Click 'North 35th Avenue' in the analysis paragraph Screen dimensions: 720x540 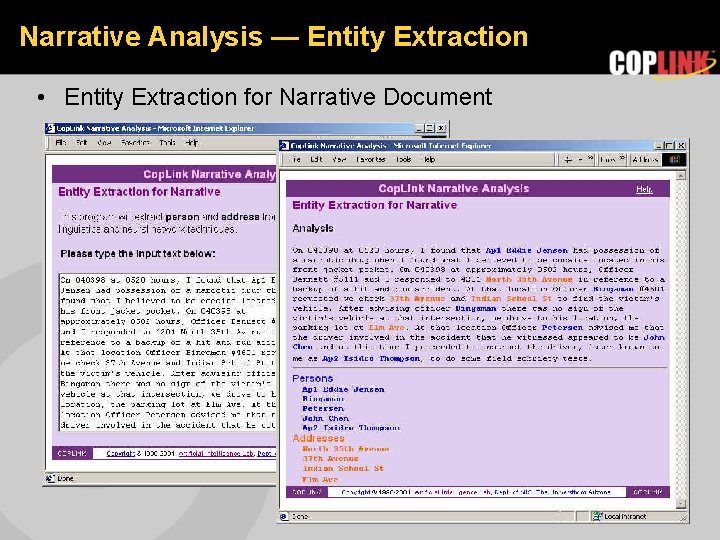pos(529,279)
